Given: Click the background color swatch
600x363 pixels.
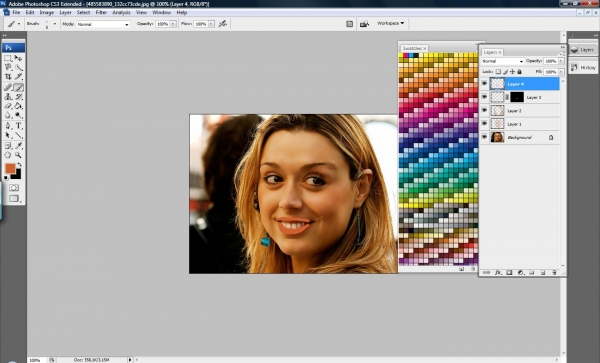Looking at the screenshot, I should click(18, 175).
